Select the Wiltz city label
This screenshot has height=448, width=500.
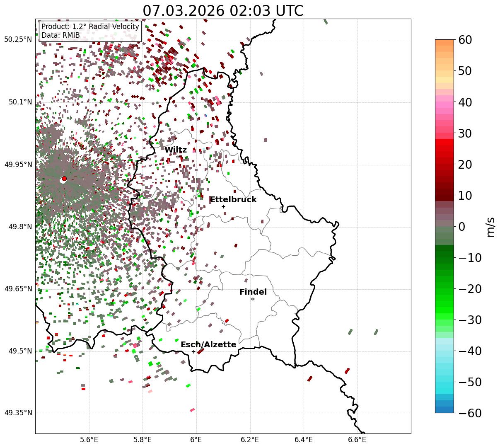176,150
